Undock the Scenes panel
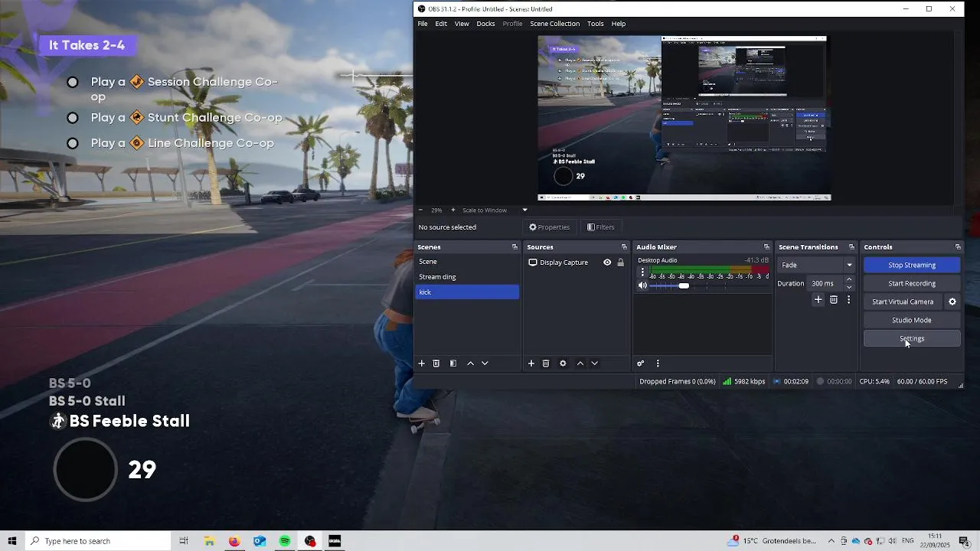This screenshot has height=551, width=980. (514, 247)
